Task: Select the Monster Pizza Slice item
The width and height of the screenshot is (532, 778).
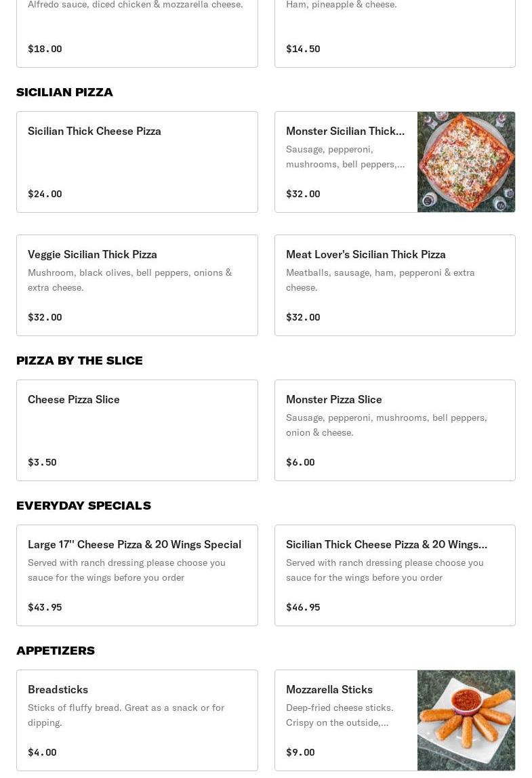Action: point(394,430)
